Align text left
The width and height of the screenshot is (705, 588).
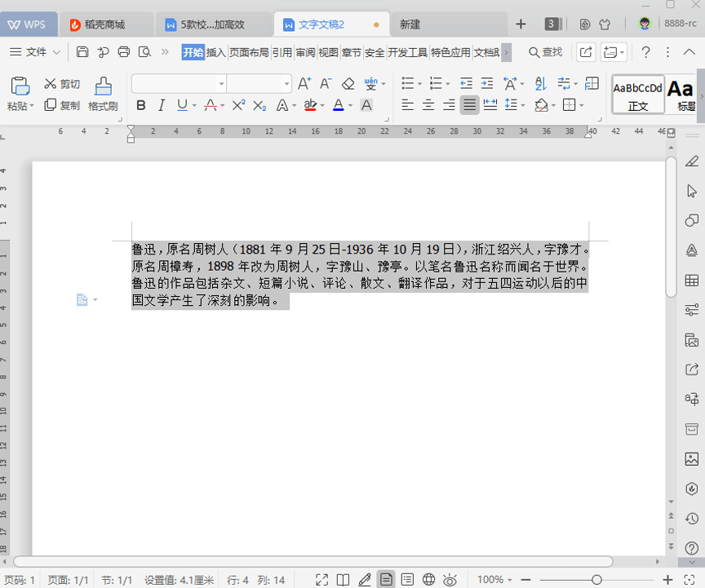point(407,106)
